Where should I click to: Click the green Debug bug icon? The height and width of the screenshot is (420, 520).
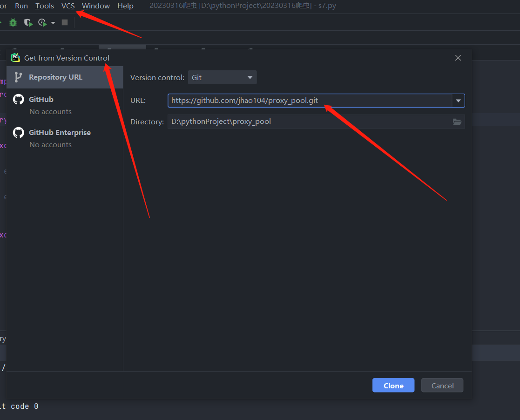coord(13,22)
